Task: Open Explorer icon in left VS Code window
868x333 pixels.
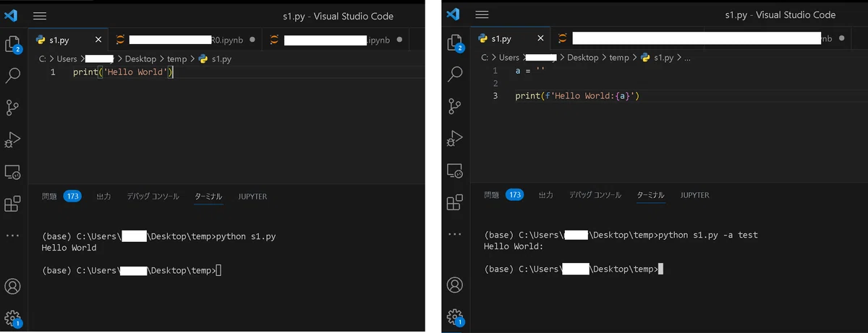Action: tap(13, 44)
